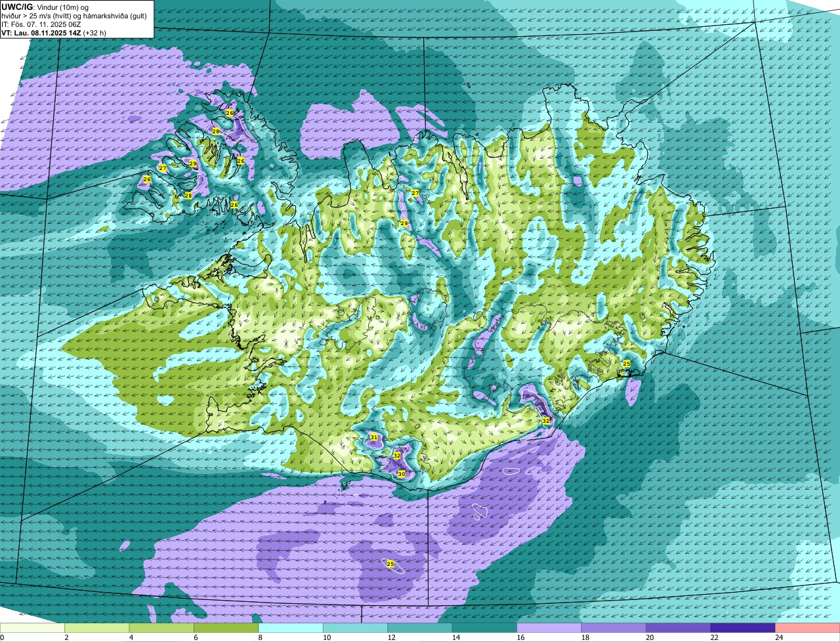
Task: Click the legend scale label "10"
Action: tap(327, 637)
